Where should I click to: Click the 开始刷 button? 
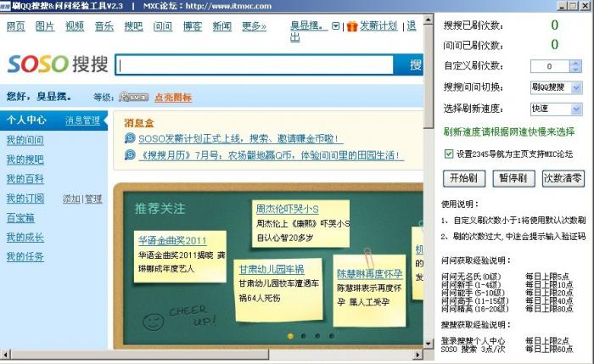pos(463,178)
